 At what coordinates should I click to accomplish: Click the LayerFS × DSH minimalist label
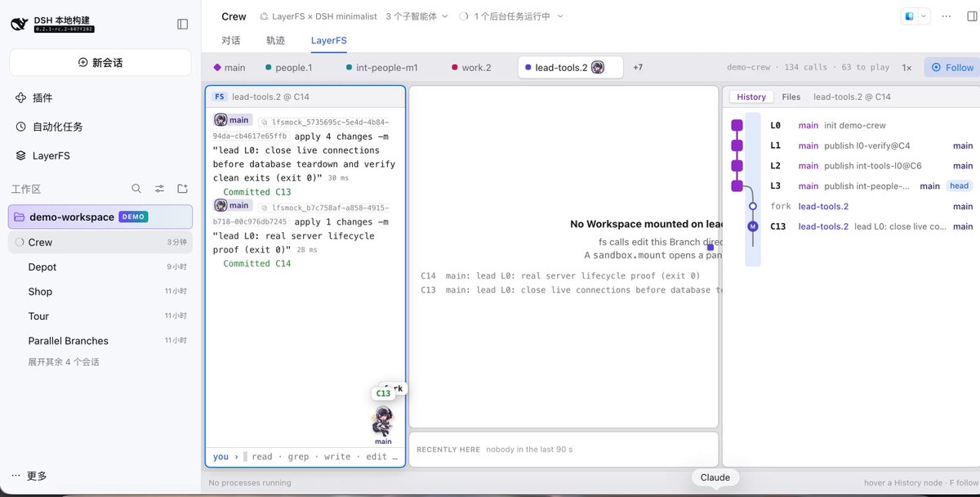318,16
